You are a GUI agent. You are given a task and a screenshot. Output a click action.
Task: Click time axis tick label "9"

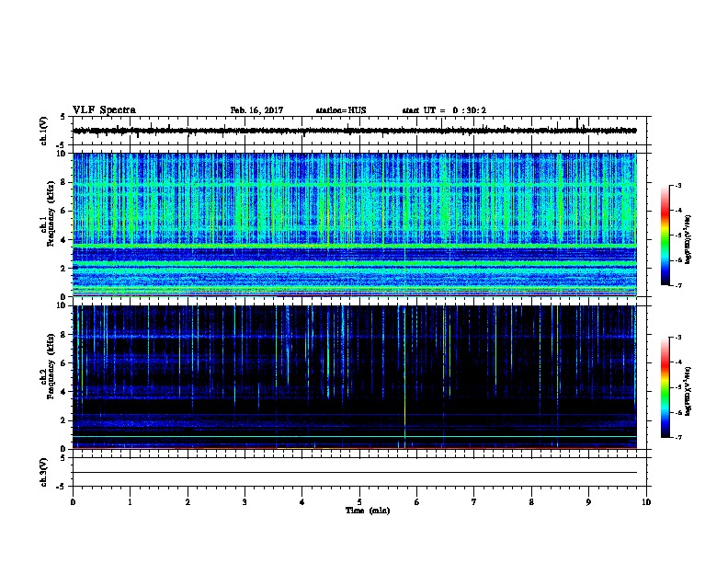pyautogui.click(x=588, y=501)
